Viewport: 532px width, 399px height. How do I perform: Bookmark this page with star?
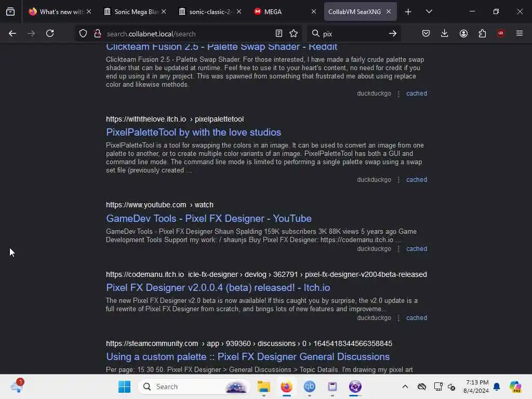(x=294, y=34)
